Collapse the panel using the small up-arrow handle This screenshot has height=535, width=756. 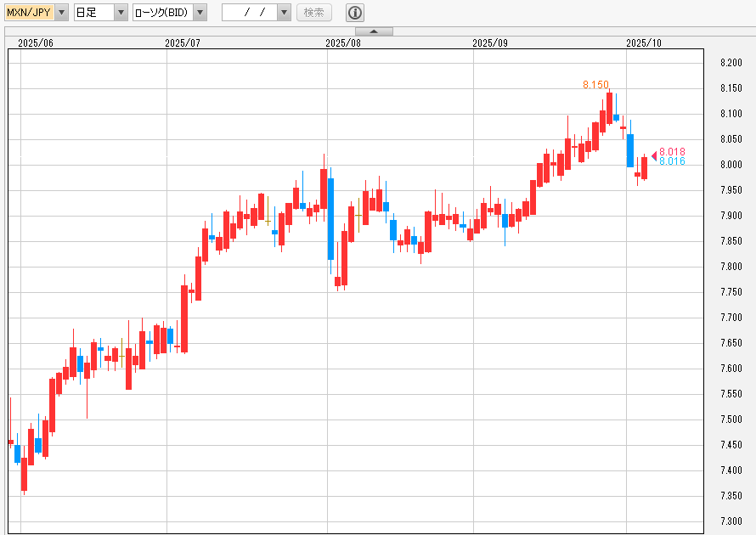(x=378, y=31)
